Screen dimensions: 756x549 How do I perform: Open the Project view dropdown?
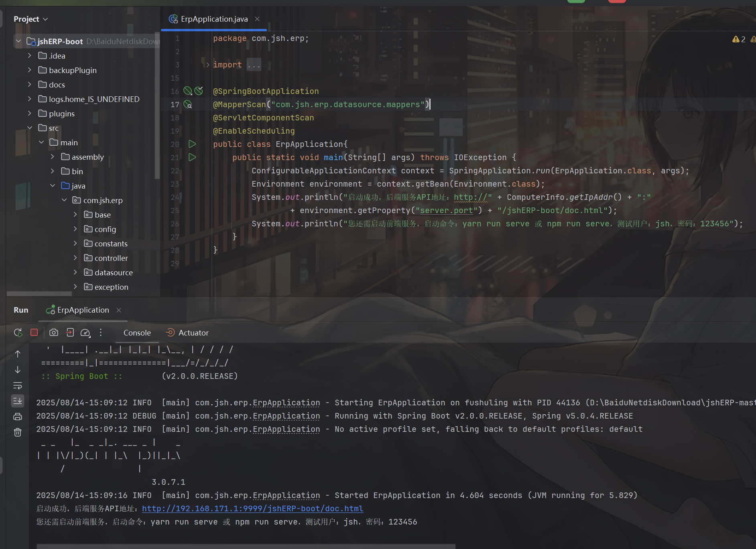pos(31,19)
